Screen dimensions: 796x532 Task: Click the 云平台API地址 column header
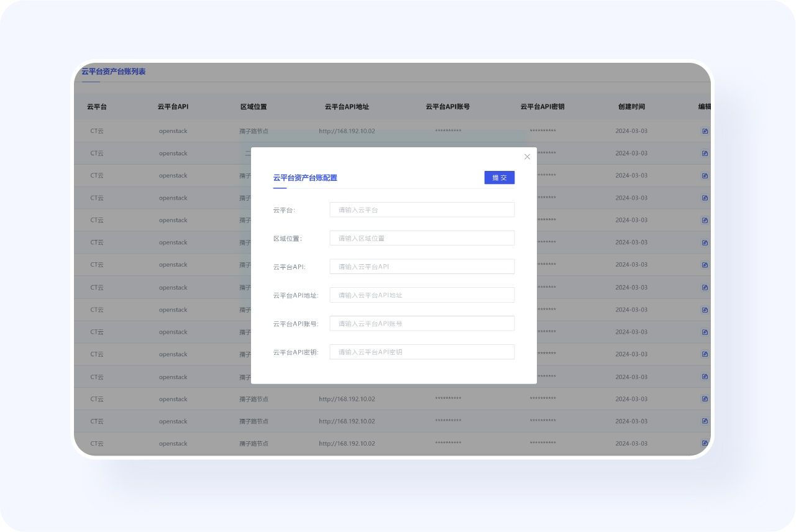[x=347, y=107]
